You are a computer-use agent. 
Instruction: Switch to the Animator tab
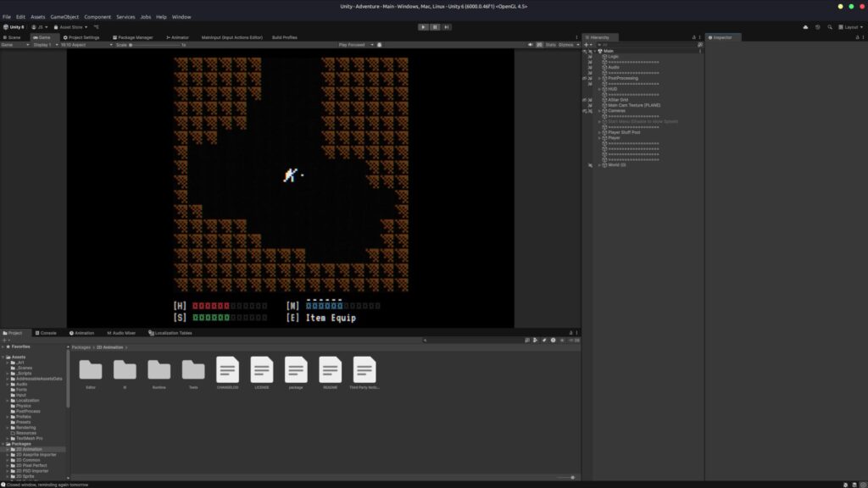pyautogui.click(x=178, y=37)
